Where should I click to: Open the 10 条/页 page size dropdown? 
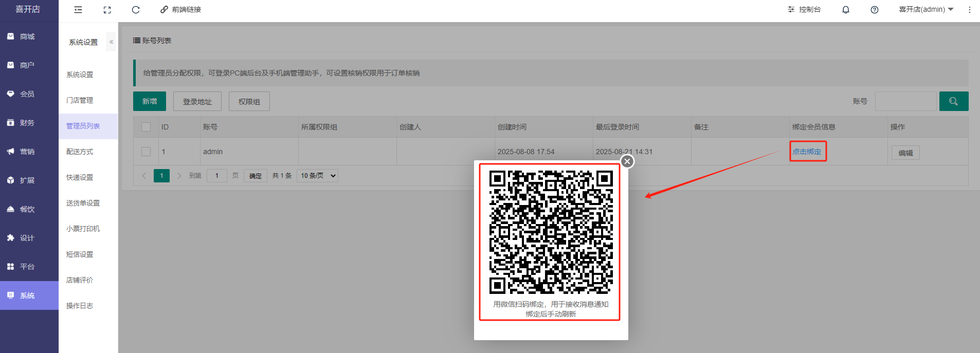pos(317,176)
